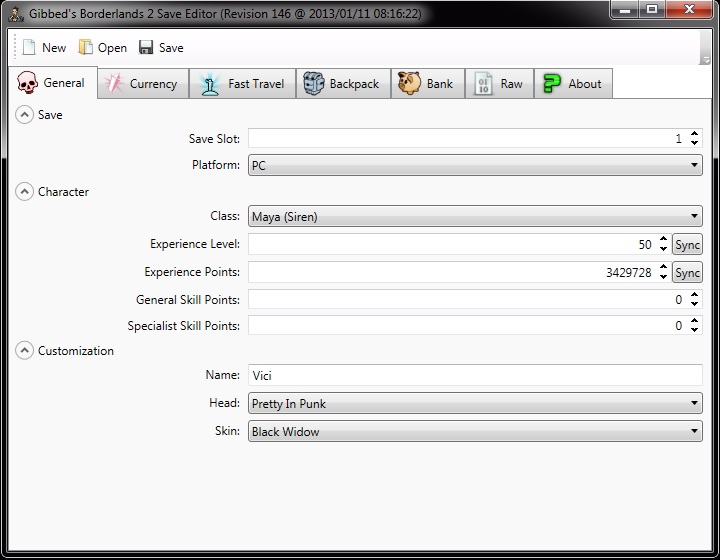
Task: Open the Bank tab
Action: [x=428, y=84]
